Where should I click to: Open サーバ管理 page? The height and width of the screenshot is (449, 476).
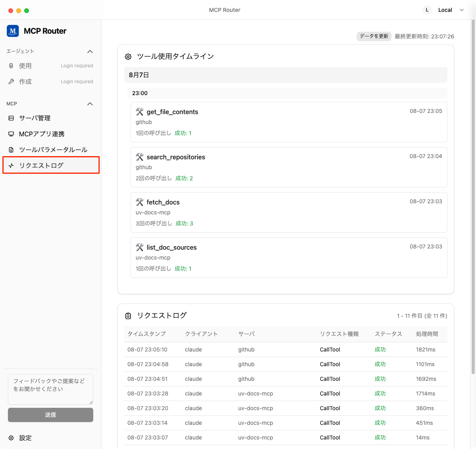[51, 118]
